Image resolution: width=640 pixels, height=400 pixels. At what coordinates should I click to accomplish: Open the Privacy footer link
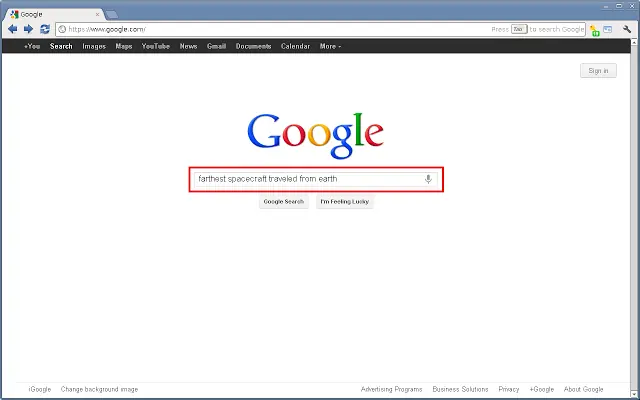click(509, 389)
